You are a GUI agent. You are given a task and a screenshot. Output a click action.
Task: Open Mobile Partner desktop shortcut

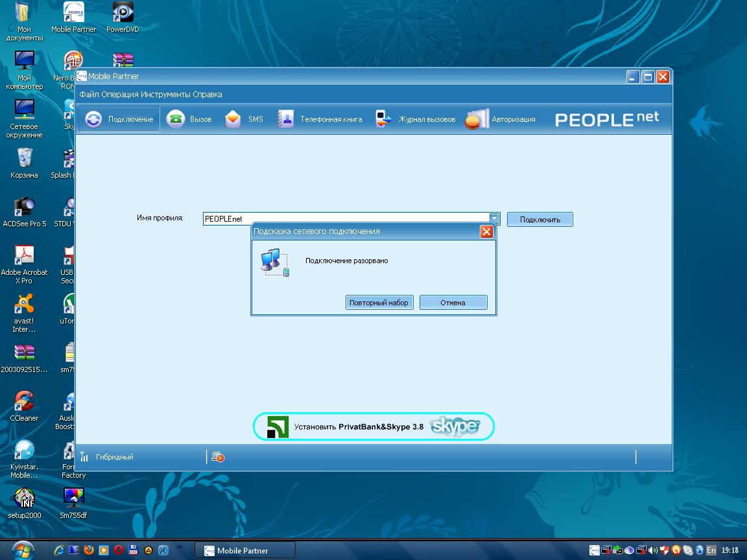click(73, 17)
